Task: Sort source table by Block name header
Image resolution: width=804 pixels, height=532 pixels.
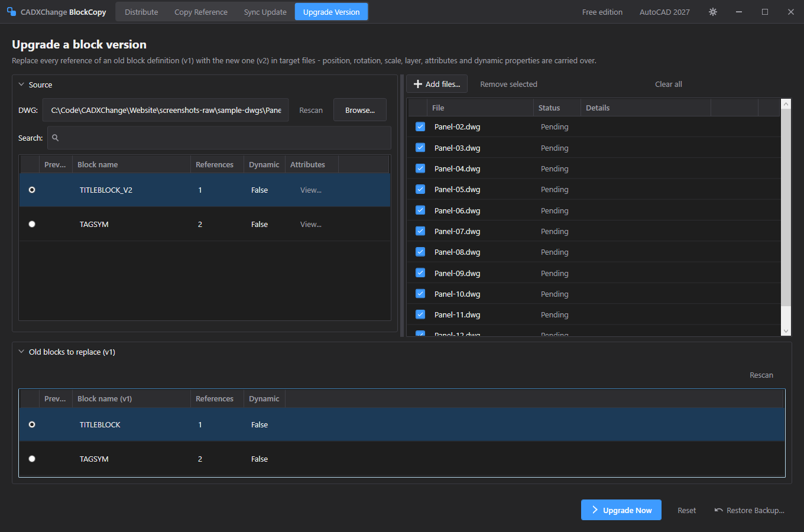Action: [x=131, y=164]
